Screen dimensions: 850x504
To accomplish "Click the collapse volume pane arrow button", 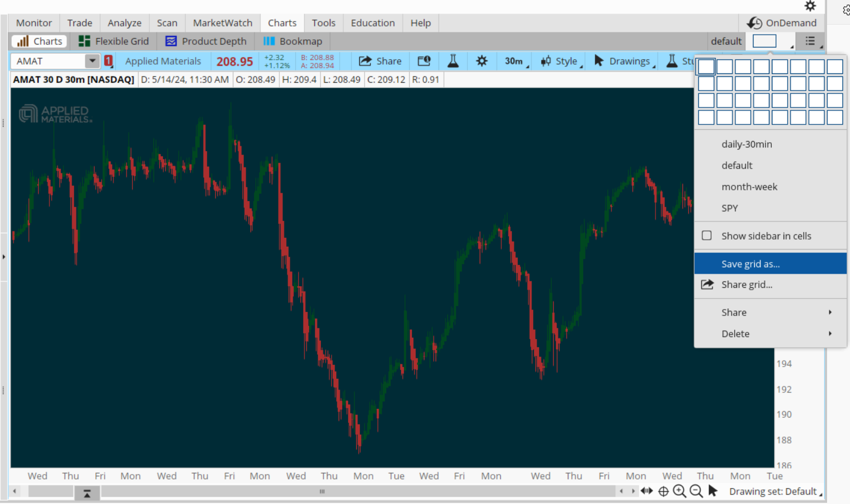I will (x=87, y=493).
